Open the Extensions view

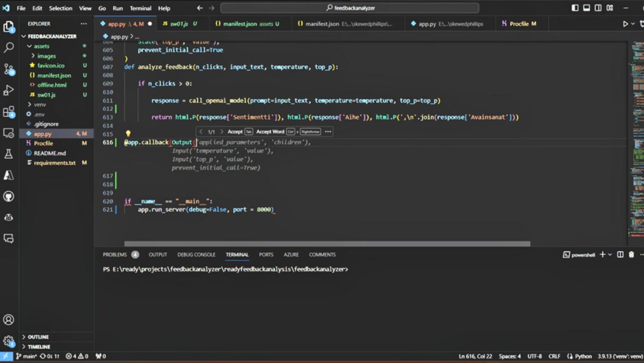tap(9, 112)
